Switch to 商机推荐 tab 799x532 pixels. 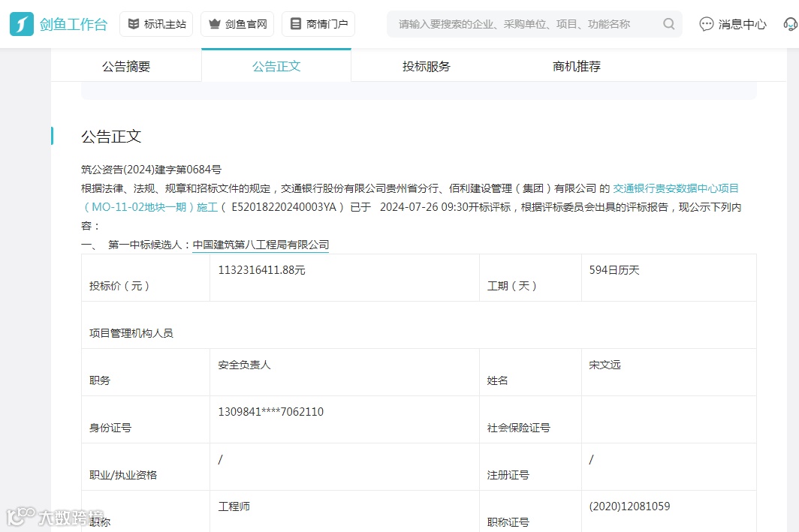(x=576, y=66)
